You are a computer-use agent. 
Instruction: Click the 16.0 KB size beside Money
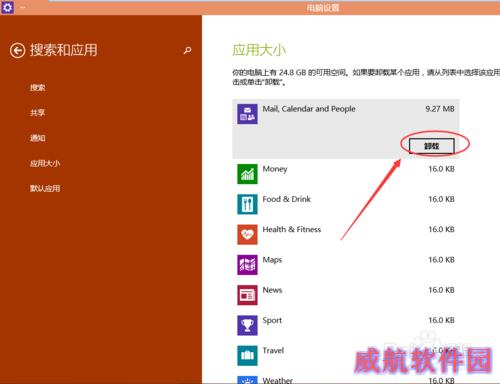point(441,169)
